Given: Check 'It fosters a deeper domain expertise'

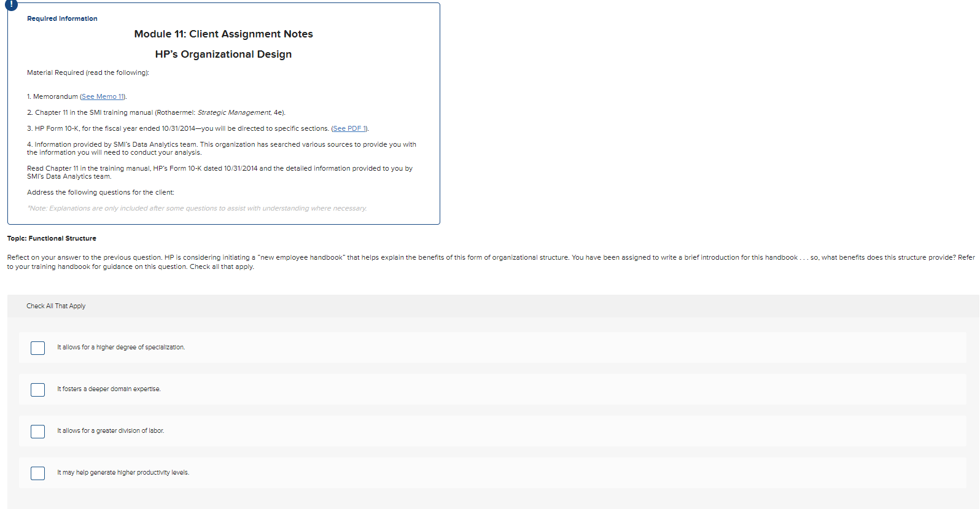Looking at the screenshot, I should click(37, 390).
